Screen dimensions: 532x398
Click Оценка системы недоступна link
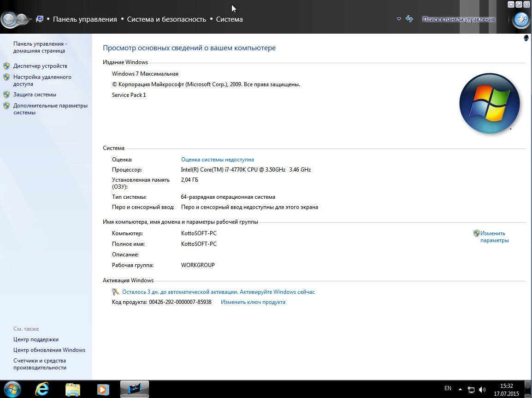pyautogui.click(x=218, y=160)
